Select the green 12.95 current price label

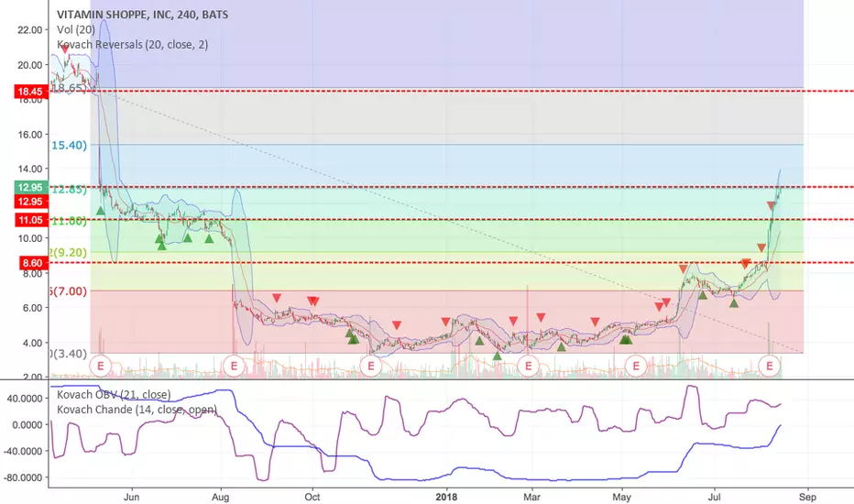[30, 187]
